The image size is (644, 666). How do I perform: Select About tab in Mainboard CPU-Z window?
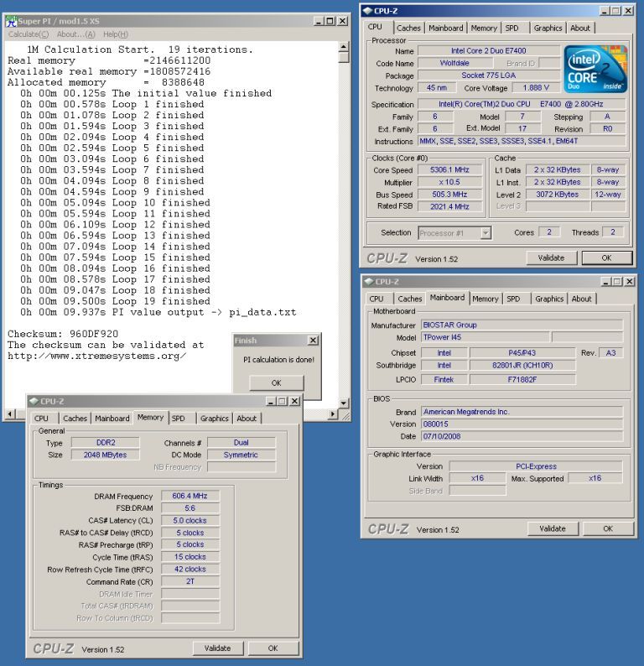tap(582, 299)
